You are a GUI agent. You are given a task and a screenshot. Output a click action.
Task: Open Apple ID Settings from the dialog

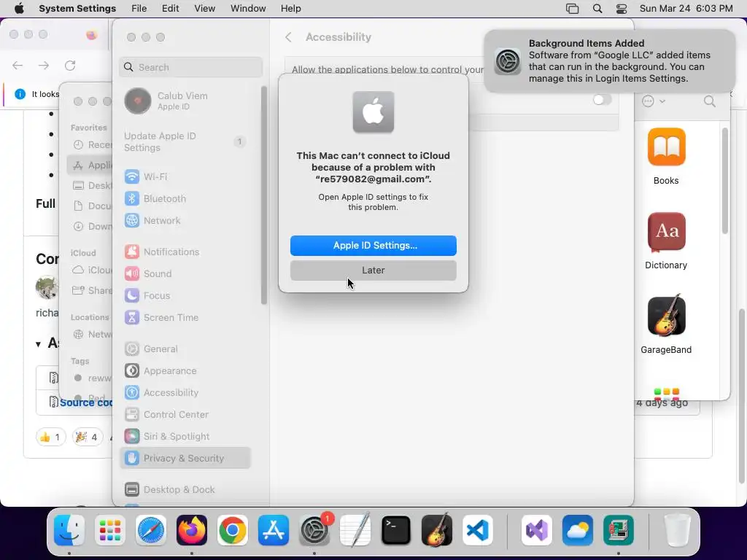point(373,245)
